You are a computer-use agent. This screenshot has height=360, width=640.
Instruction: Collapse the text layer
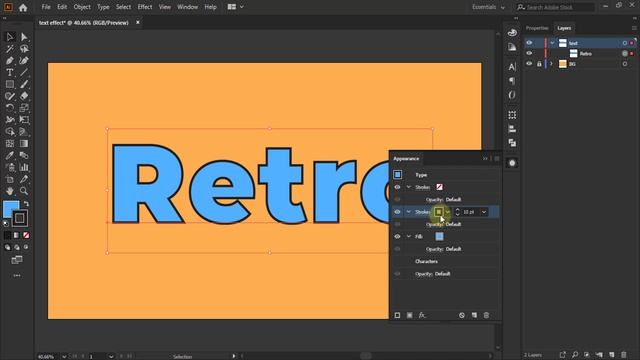[552, 43]
